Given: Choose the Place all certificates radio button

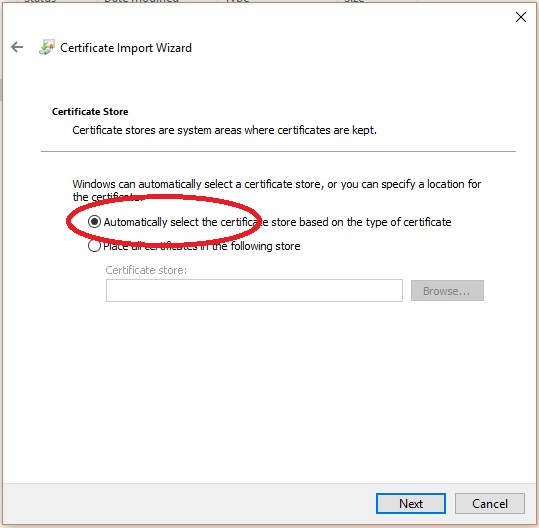Looking at the screenshot, I should [x=94, y=246].
